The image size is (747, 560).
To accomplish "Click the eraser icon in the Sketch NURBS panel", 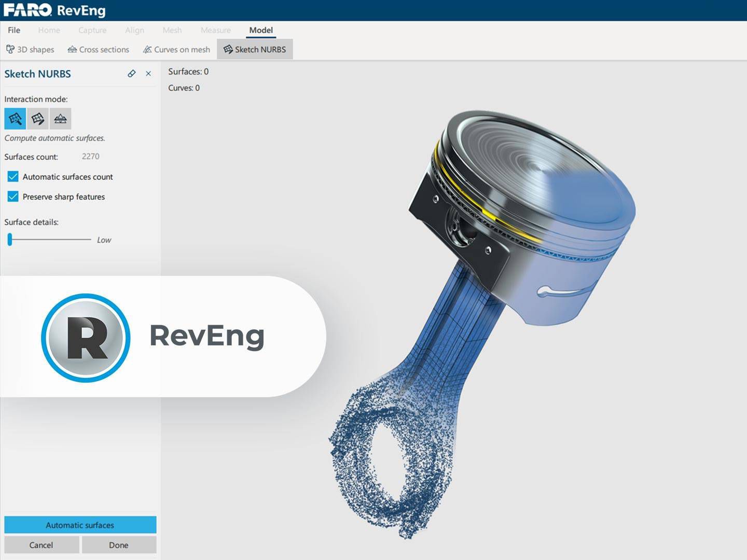I will [x=131, y=74].
